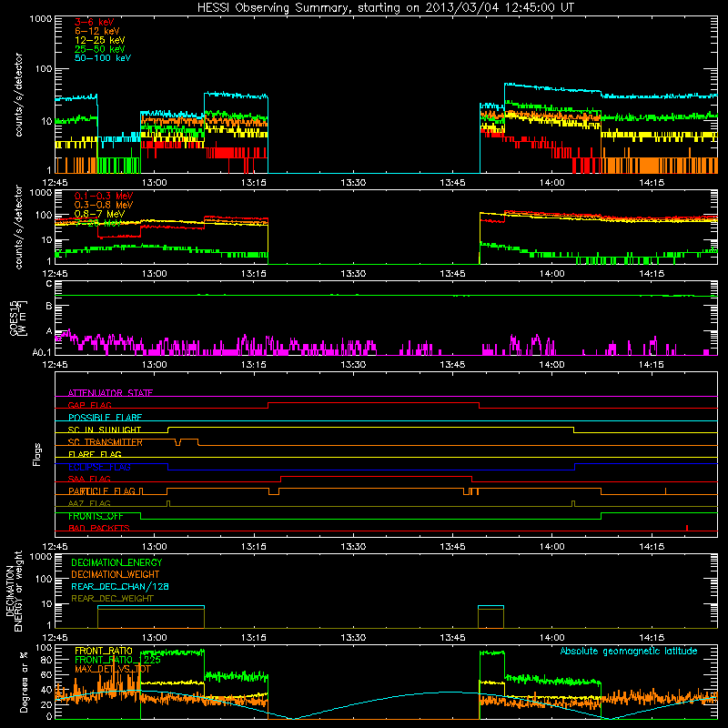Click the HESSI Observing Summary title

click(x=385, y=8)
